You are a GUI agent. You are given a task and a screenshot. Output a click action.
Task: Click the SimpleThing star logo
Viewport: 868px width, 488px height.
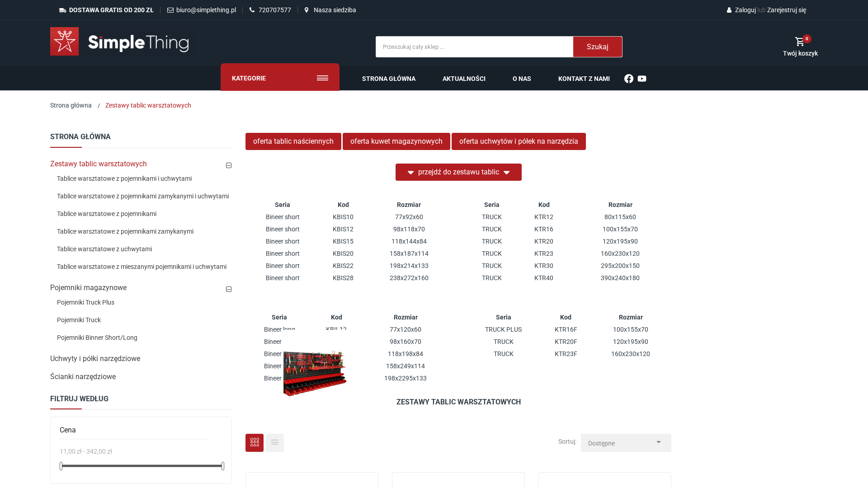(65, 42)
